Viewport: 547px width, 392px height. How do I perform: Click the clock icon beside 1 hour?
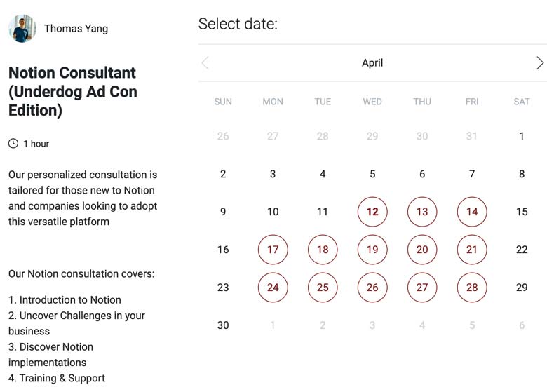click(13, 143)
